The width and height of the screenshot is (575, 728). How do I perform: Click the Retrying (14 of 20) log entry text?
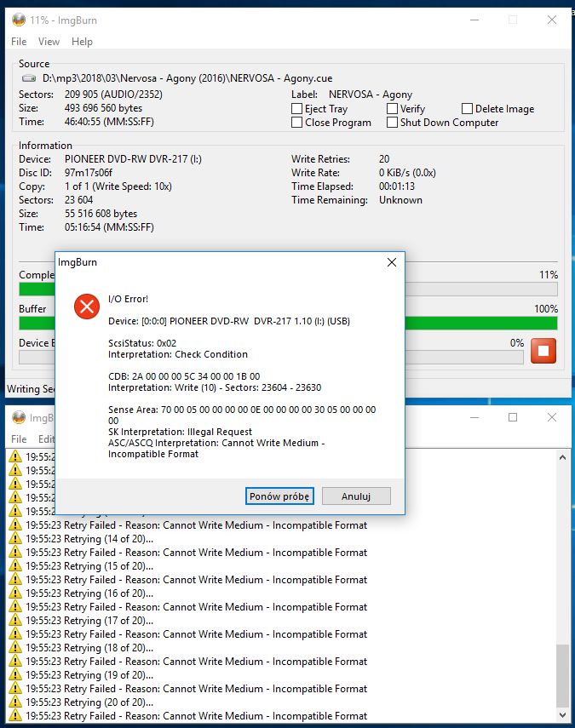pos(89,539)
